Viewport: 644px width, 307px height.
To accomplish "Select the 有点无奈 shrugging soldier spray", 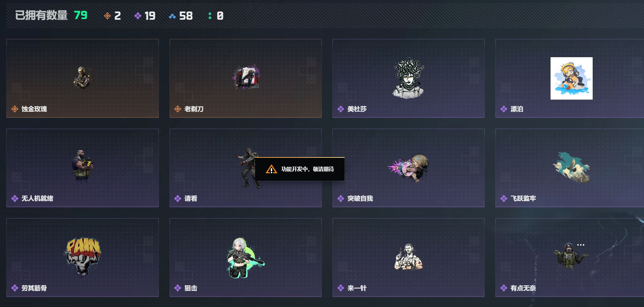I will click(x=571, y=256).
